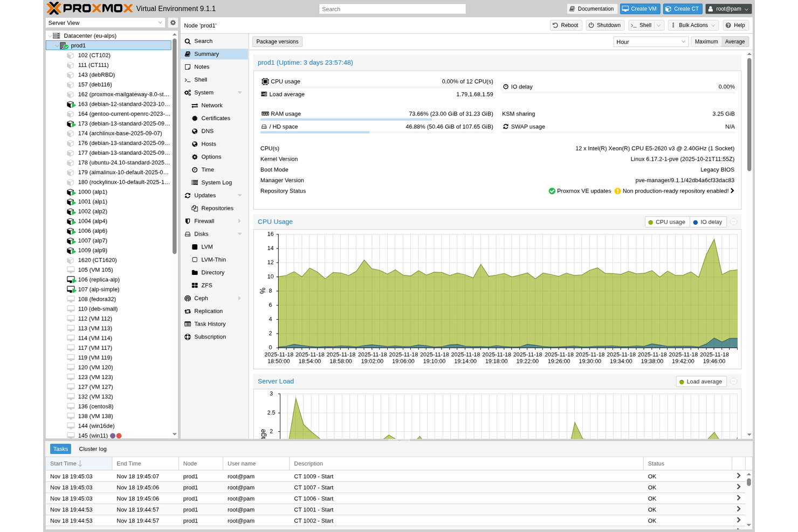798x532 pixels.
Task: Collapse the prod1 node in tree
Action: (x=56, y=45)
